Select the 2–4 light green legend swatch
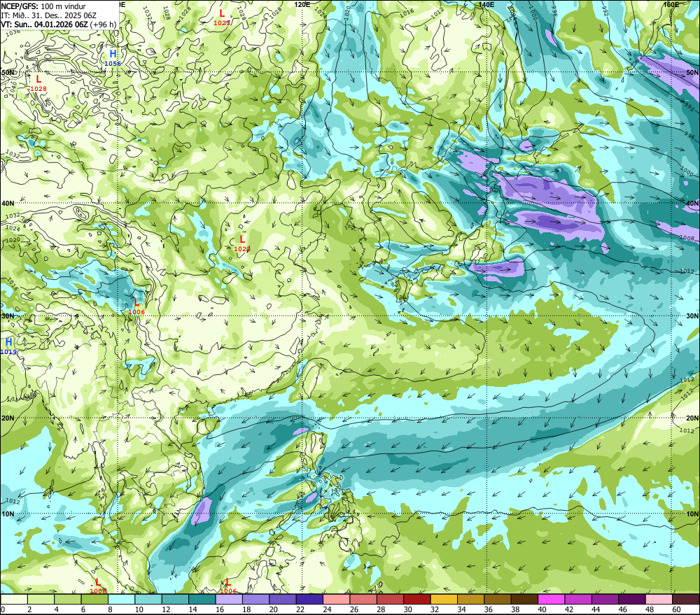700x615 pixels. [x=41, y=599]
